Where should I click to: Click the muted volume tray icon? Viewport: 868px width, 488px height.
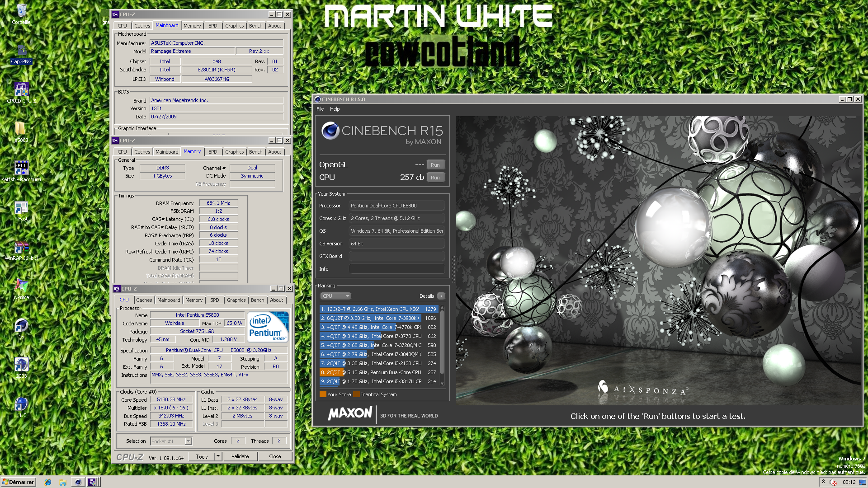[x=833, y=482]
